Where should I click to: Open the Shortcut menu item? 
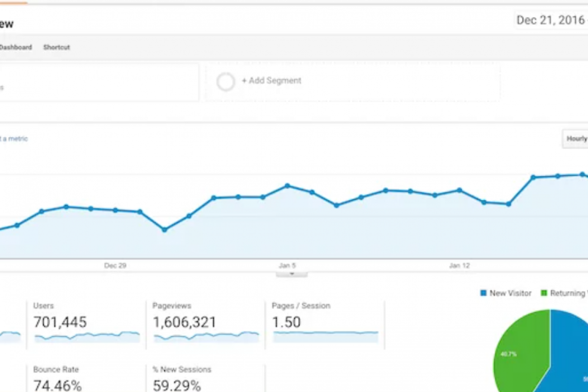57,47
